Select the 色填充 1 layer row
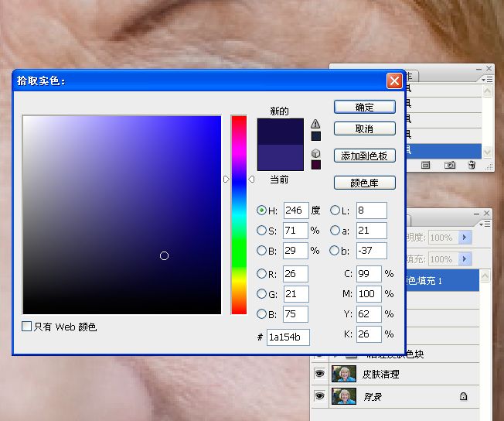Viewport: 504px width, 421px height. [443, 281]
